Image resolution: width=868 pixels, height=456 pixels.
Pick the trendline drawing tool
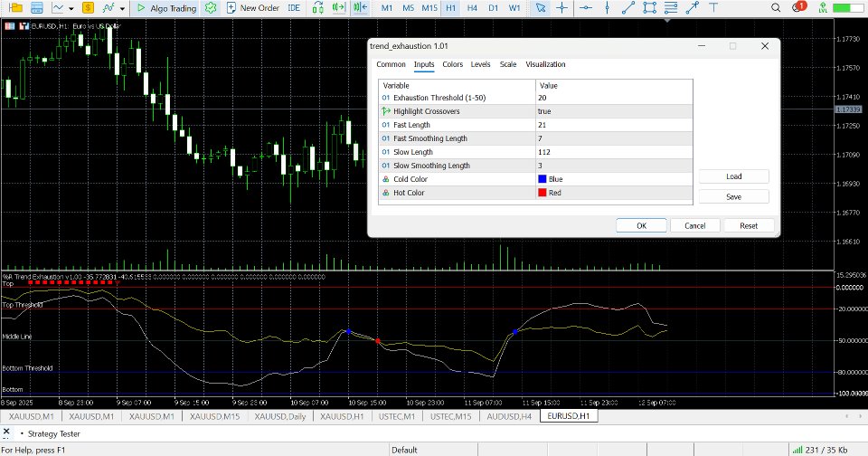(x=630, y=8)
